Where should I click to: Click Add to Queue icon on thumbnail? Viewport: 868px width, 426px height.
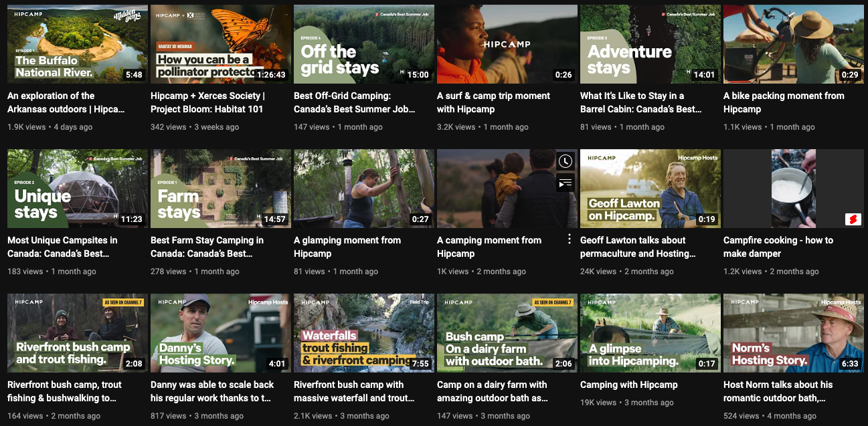(x=566, y=182)
